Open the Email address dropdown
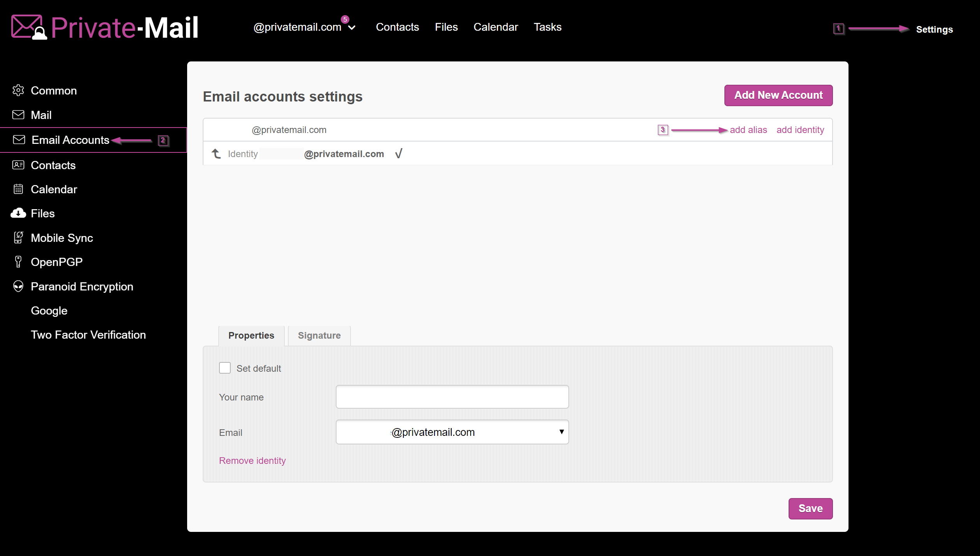The image size is (980, 556). (452, 432)
